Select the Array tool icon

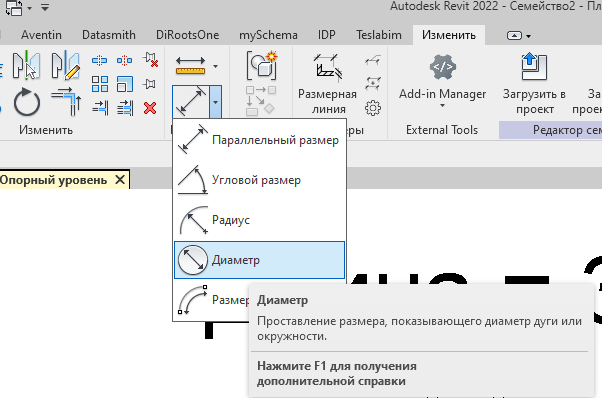(100, 84)
